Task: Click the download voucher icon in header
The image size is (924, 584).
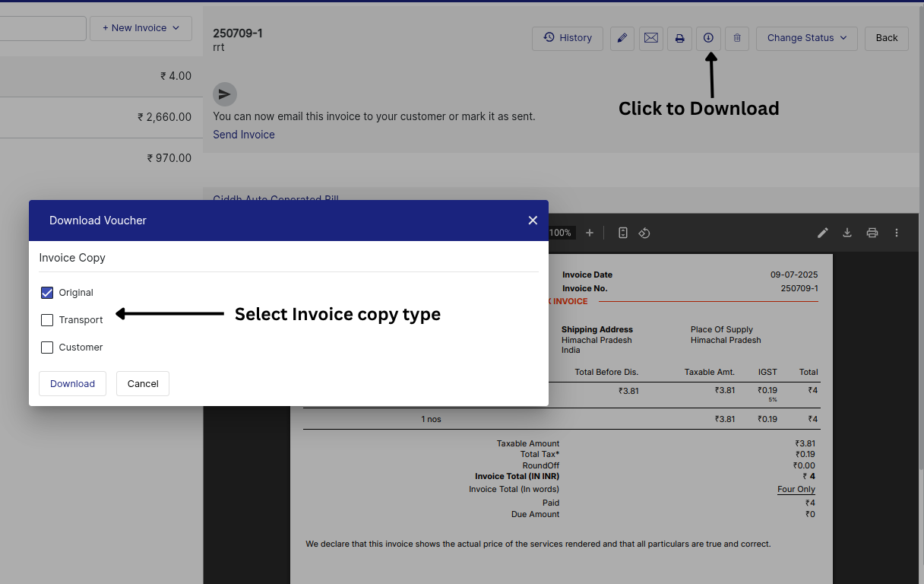Action: pos(708,38)
